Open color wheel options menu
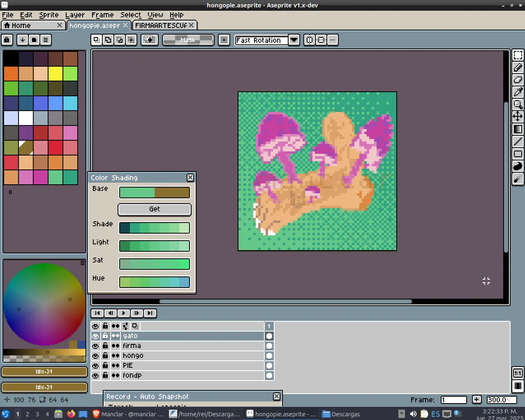Image resolution: width=525 pixels, height=420 pixels. pyautogui.click(x=83, y=262)
